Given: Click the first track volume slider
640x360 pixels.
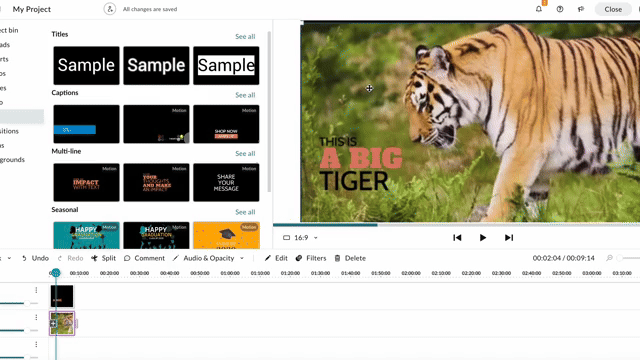Looking at the screenshot, I should point(19,303).
